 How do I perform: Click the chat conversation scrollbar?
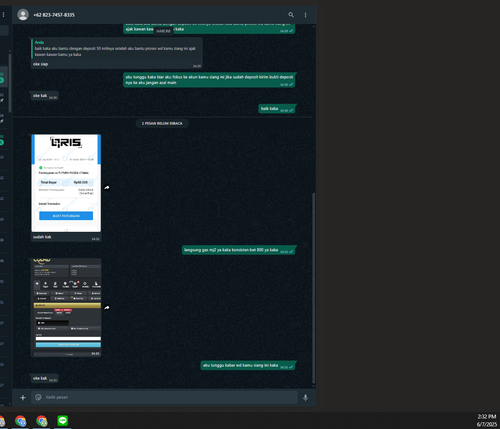(x=313, y=288)
